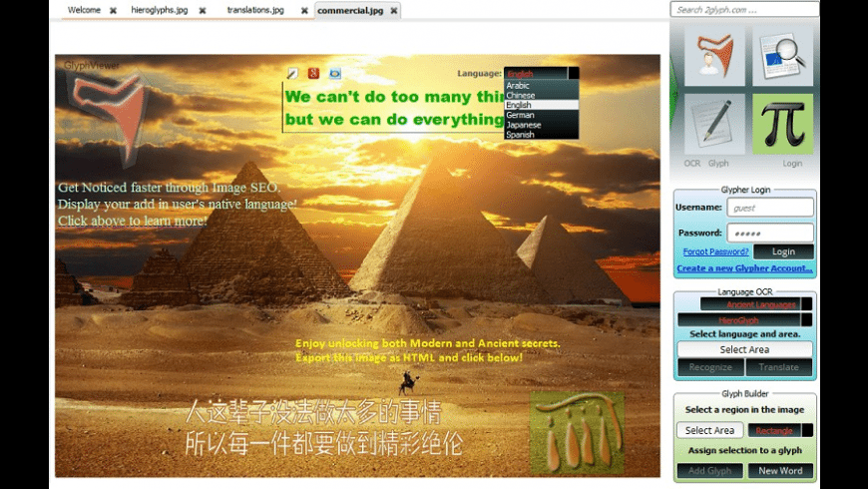Open the paper-and-pencil editor tile
868x489 pixels.
(x=714, y=124)
